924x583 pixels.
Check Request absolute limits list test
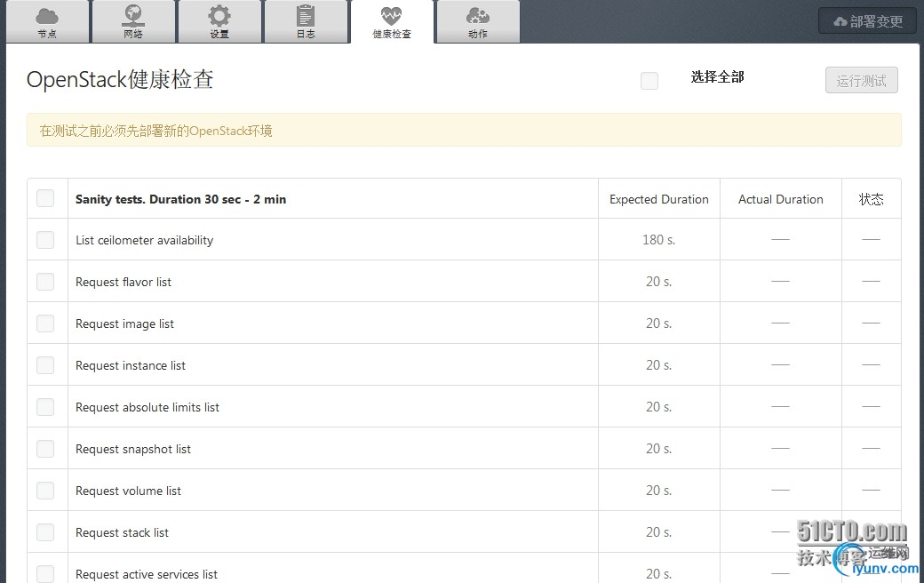(45, 407)
